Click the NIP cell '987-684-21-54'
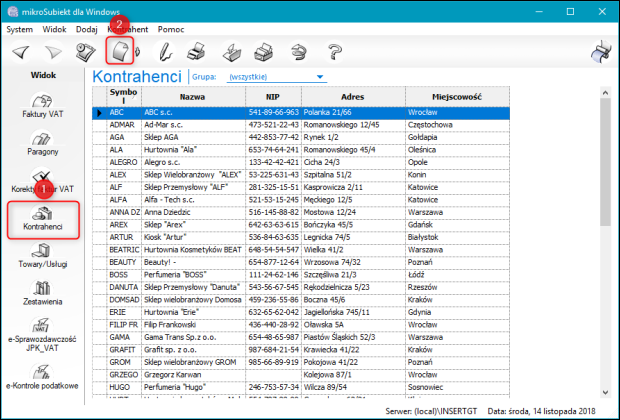Screen dimensions: 620x420 (273, 350)
